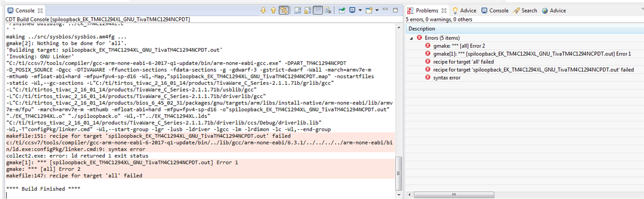Click the "makefile:147: recipe for target 'all' failed" line

pyautogui.click(x=74, y=176)
